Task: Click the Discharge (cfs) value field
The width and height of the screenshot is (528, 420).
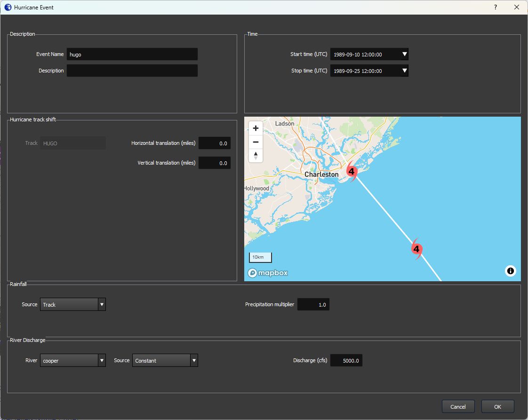Action: pos(346,360)
